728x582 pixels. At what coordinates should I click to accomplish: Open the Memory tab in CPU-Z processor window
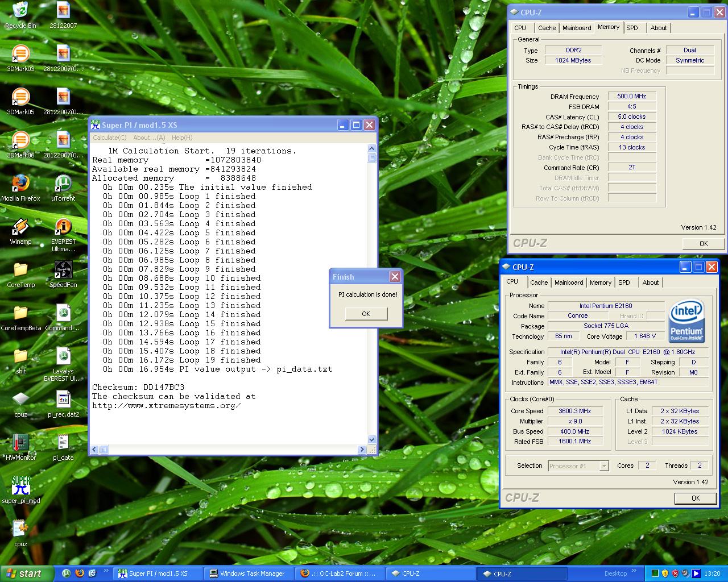pyautogui.click(x=600, y=282)
